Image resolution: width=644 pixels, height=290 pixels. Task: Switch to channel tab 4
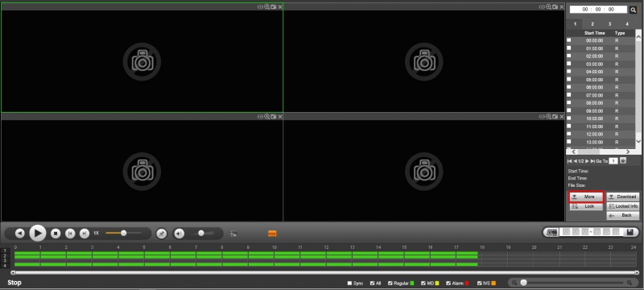[x=627, y=24]
